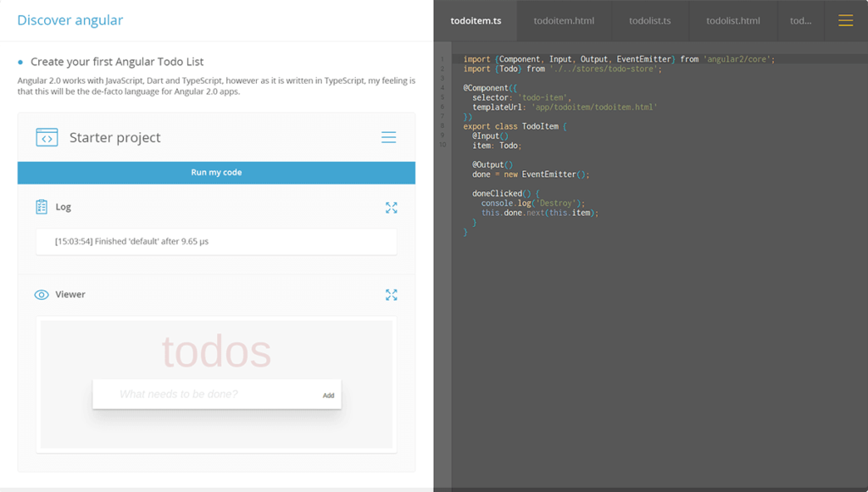Click the log entry Finished 'default' message
The image size is (868, 492).
click(131, 241)
